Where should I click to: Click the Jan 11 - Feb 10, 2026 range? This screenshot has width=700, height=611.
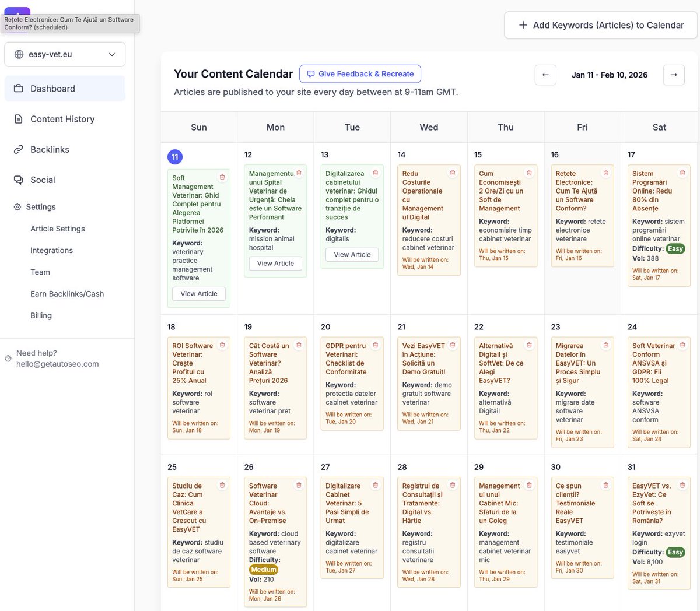click(610, 75)
